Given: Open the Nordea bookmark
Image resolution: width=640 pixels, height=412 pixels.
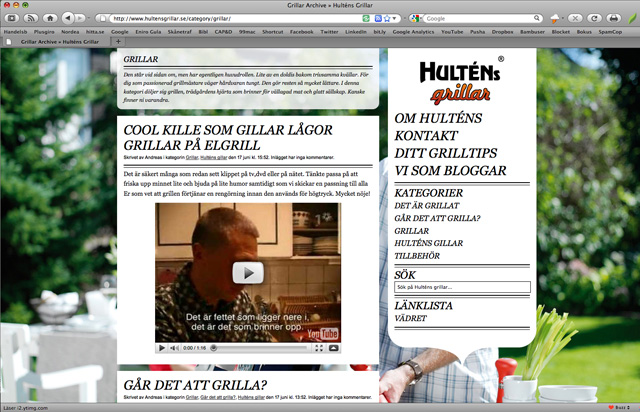Looking at the screenshot, I should [70, 32].
